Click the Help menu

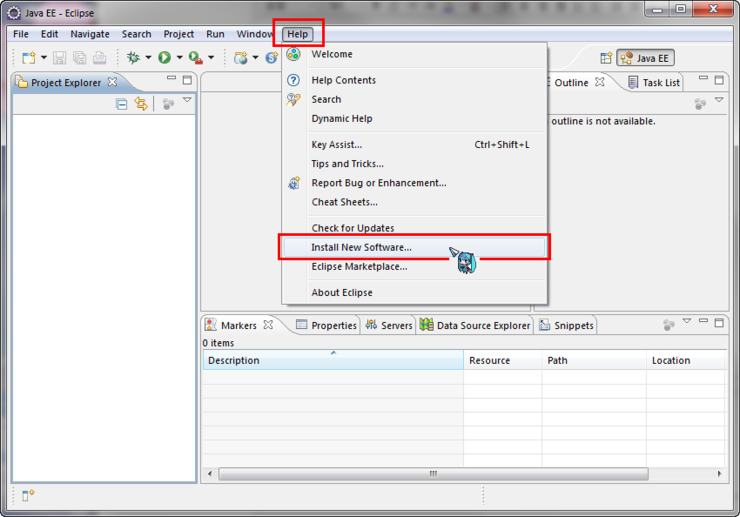click(x=297, y=34)
